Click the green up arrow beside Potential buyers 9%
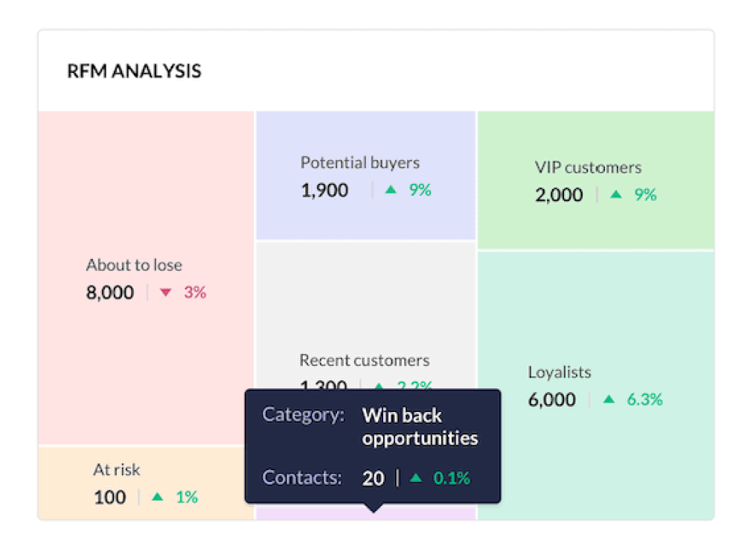Screen dimensions: 756x546 (391, 190)
